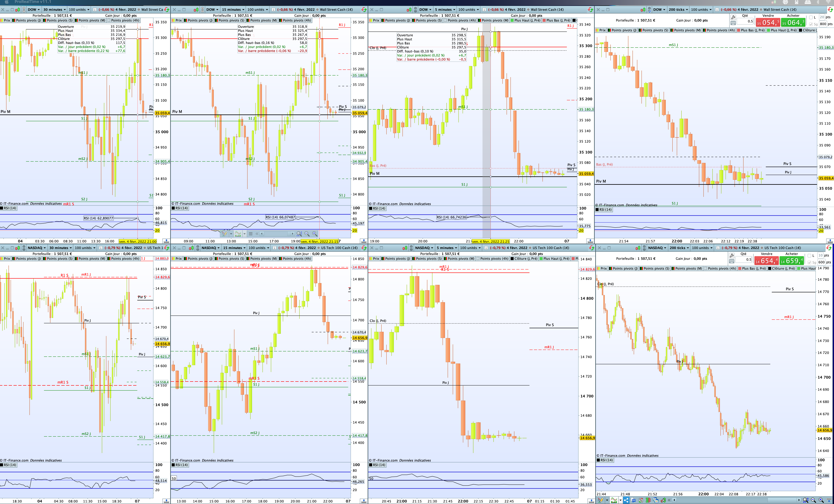Open the order book icon in bottom toolbar
This screenshot has height=504, width=834.
coord(648,500)
